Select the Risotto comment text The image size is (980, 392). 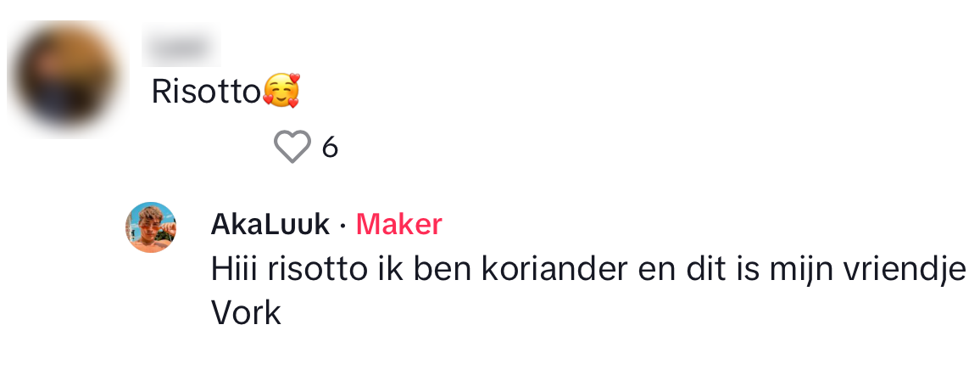point(206,92)
